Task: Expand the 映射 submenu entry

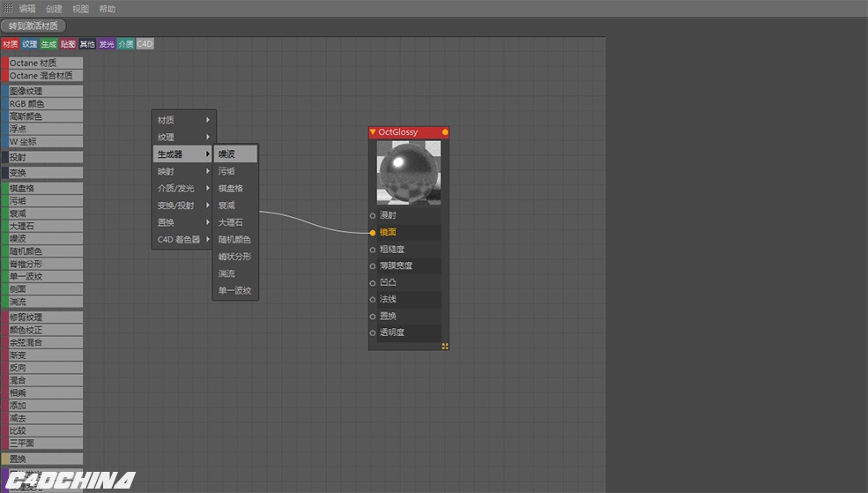Action: 183,171
